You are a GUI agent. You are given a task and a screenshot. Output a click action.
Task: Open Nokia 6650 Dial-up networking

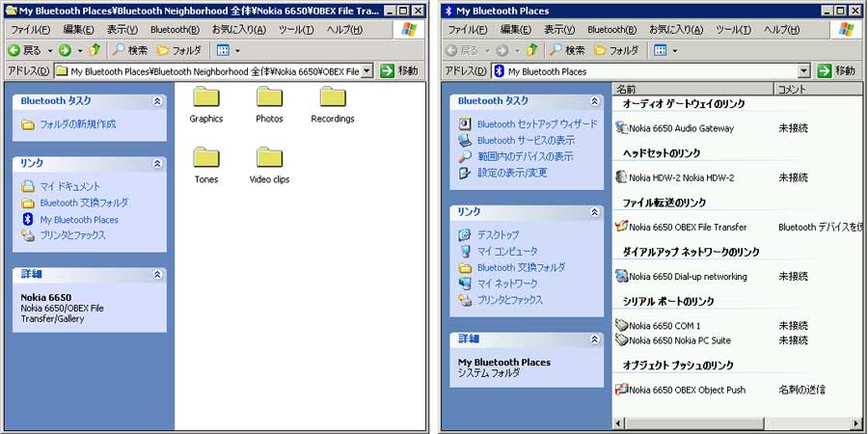click(x=687, y=277)
